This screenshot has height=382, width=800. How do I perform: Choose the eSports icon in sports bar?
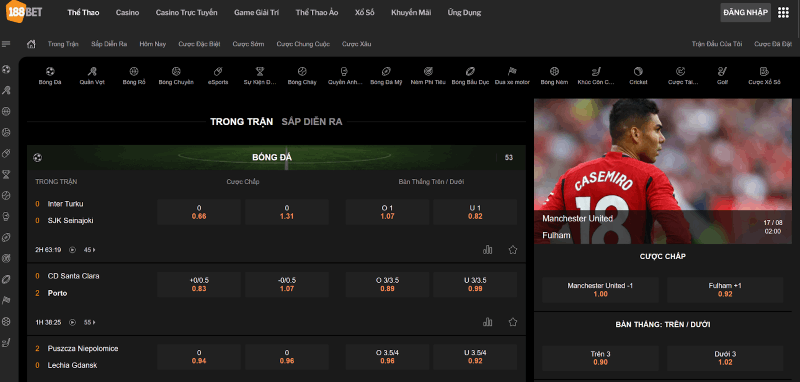[x=218, y=75]
